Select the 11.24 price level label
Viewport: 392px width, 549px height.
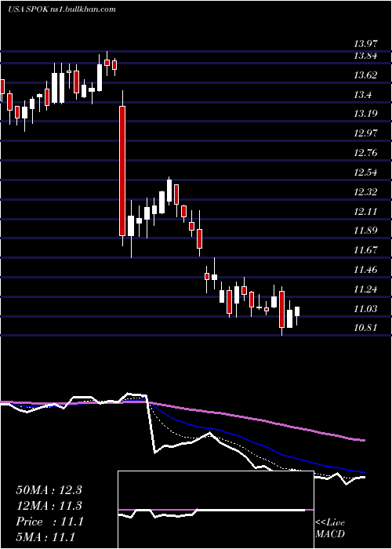point(365,289)
